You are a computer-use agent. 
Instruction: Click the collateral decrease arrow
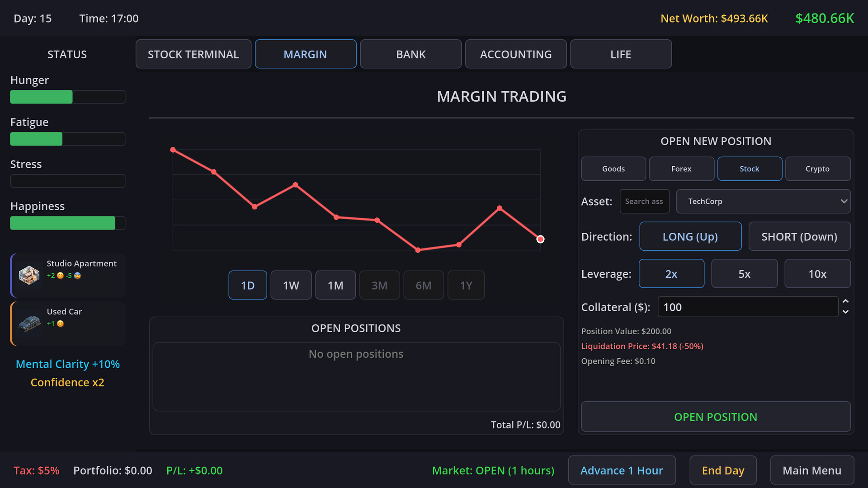pyautogui.click(x=845, y=312)
